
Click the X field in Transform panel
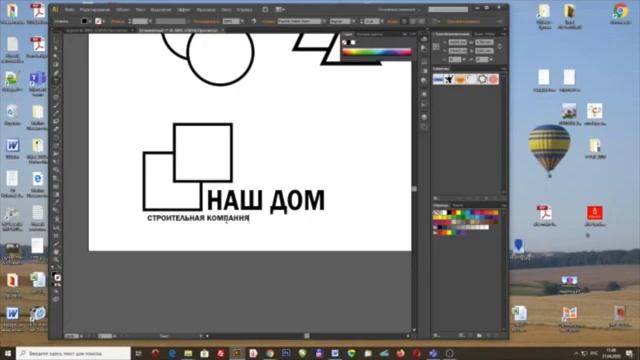pos(458,42)
